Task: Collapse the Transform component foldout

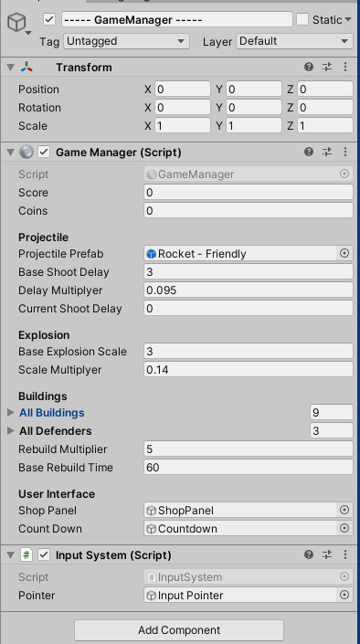Action: (x=10, y=68)
